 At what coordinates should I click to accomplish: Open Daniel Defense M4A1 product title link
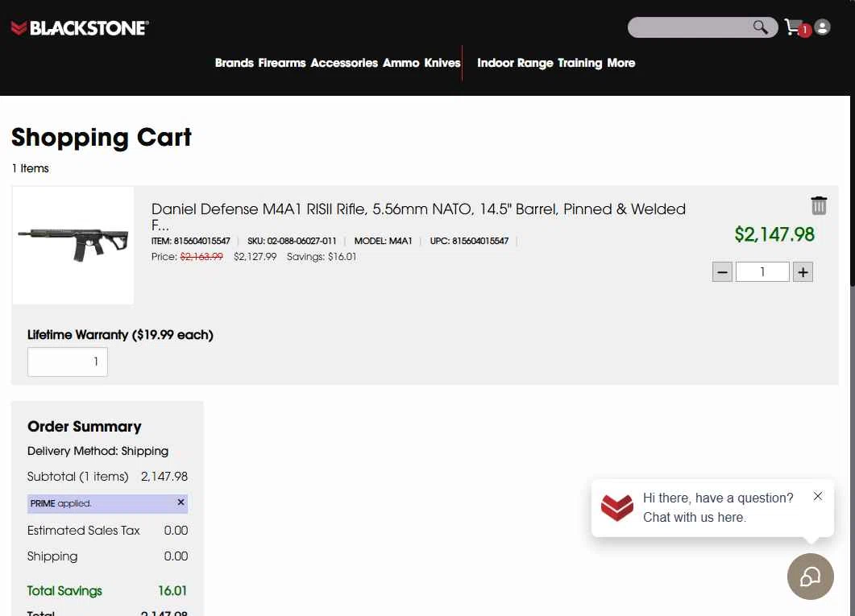418,217
